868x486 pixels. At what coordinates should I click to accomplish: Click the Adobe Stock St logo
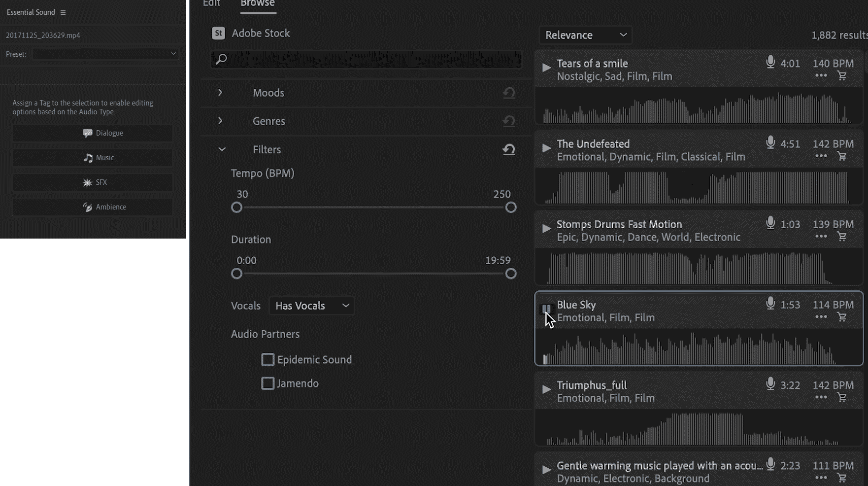[218, 33]
